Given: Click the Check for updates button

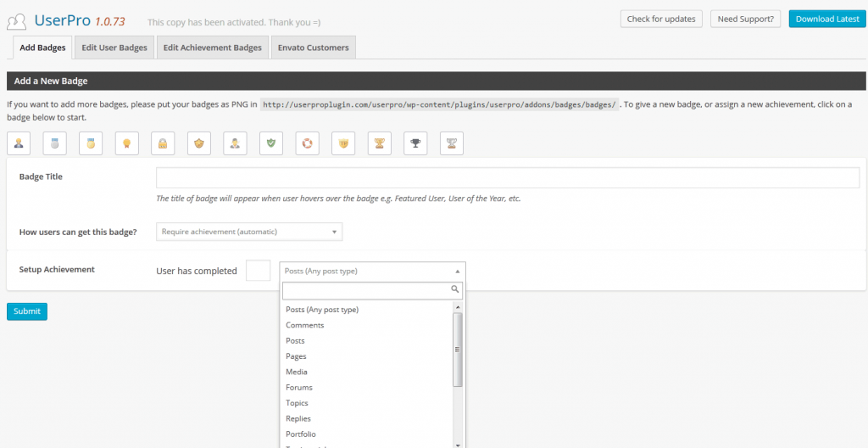Looking at the screenshot, I should click(661, 19).
